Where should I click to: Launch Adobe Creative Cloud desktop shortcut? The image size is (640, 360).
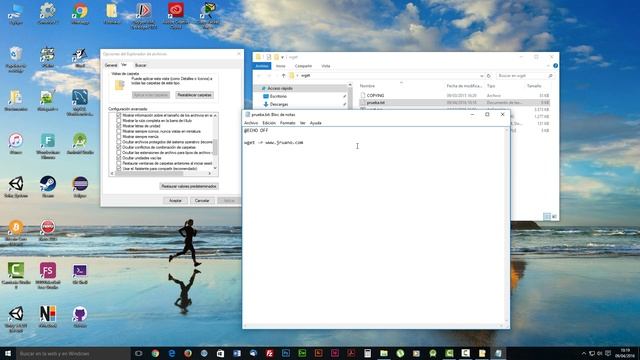click(x=176, y=16)
